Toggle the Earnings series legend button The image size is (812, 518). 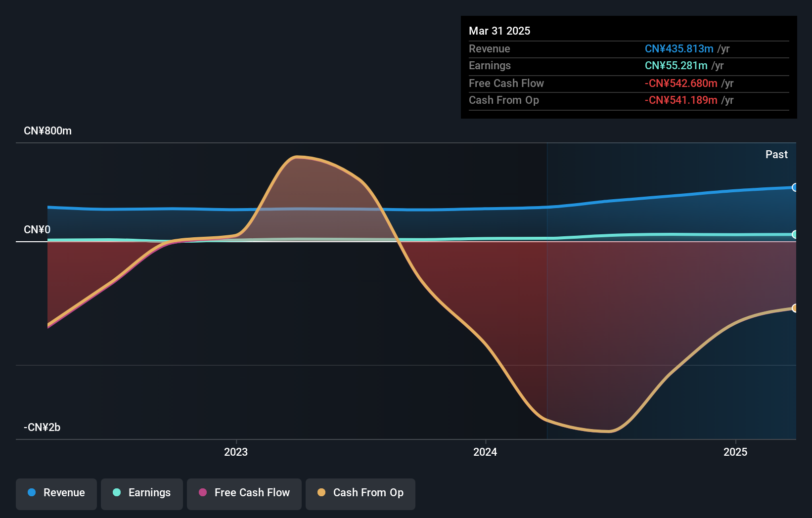pyautogui.click(x=142, y=494)
